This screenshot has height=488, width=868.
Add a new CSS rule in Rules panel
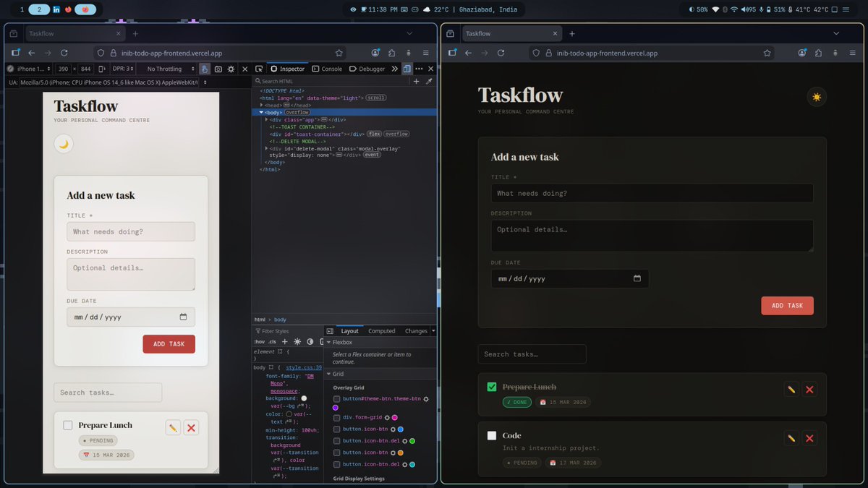pos(285,341)
